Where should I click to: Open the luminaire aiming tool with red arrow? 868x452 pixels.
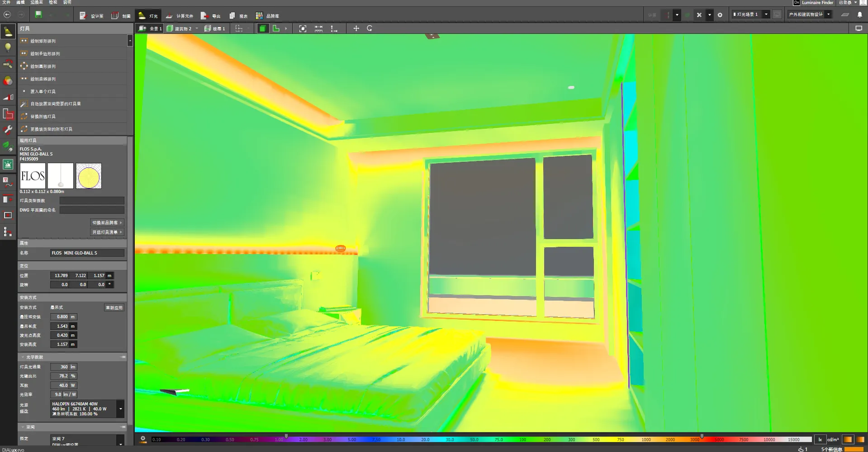tap(8, 64)
